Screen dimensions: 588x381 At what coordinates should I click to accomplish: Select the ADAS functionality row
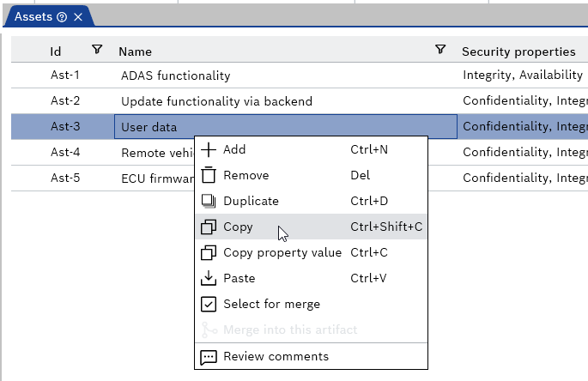pyautogui.click(x=175, y=76)
